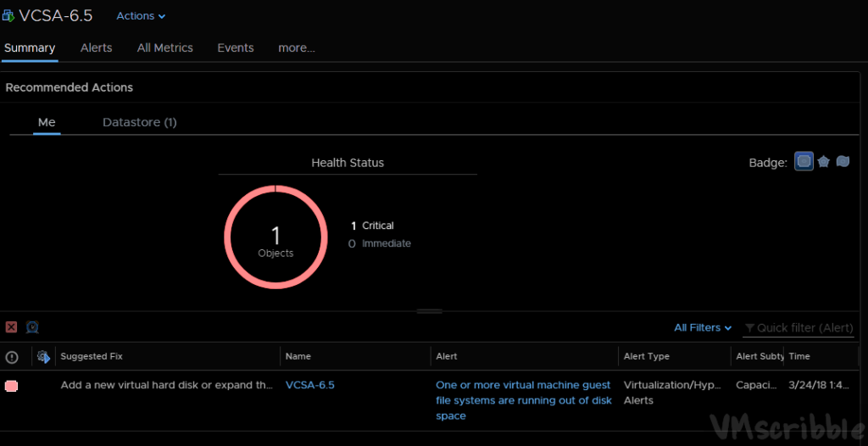The height and width of the screenshot is (446, 868).
Task: Go to the Events tab
Action: (235, 47)
